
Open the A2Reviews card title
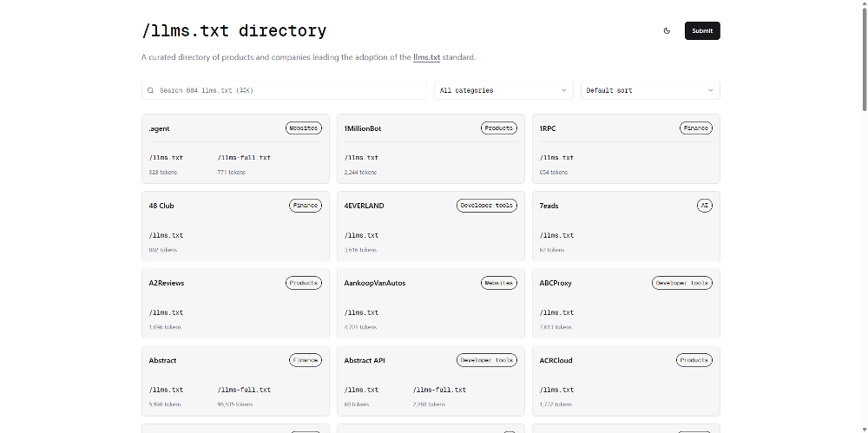167,283
